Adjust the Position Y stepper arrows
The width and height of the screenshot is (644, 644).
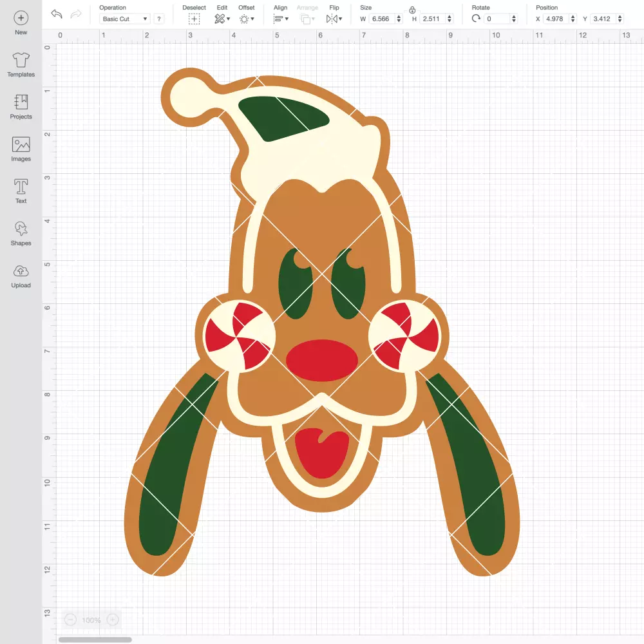[x=620, y=19]
